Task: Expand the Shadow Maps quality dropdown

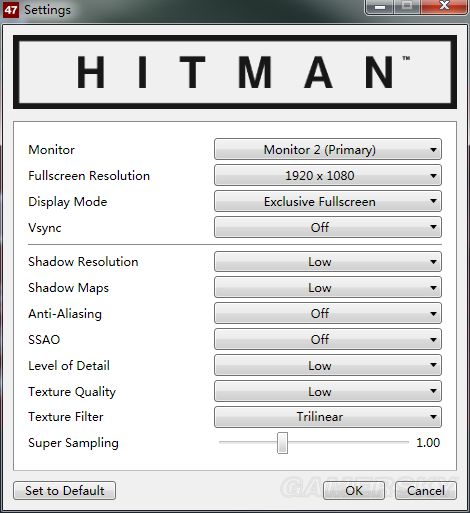Action: click(328, 288)
